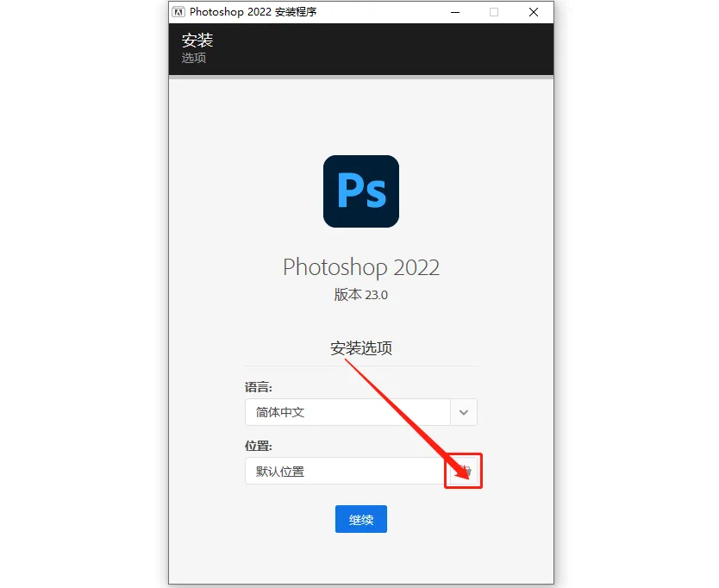This screenshot has height=588, width=719.
Task: Click the 位置: label
Action: pyautogui.click(x=258, y=446)
